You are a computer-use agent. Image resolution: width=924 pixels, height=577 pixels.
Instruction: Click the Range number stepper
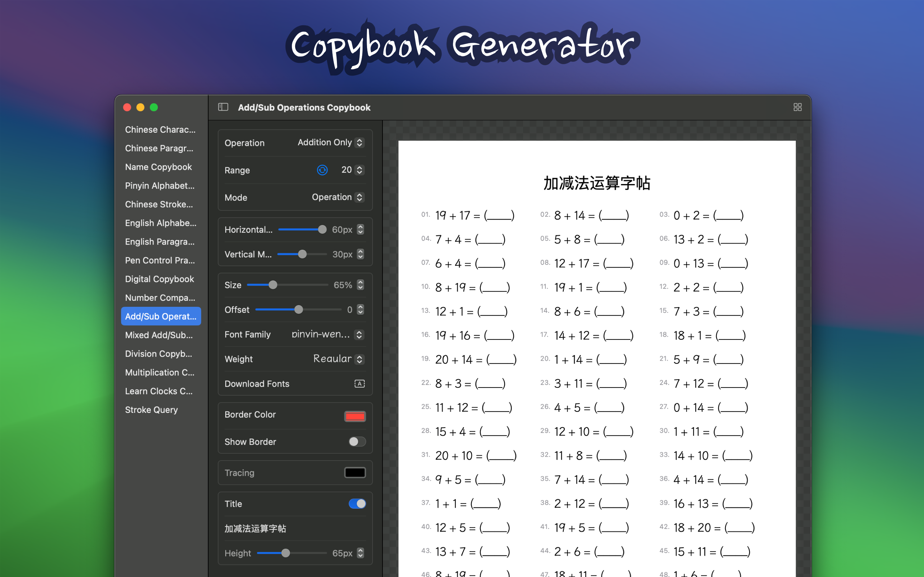(359, 170)
